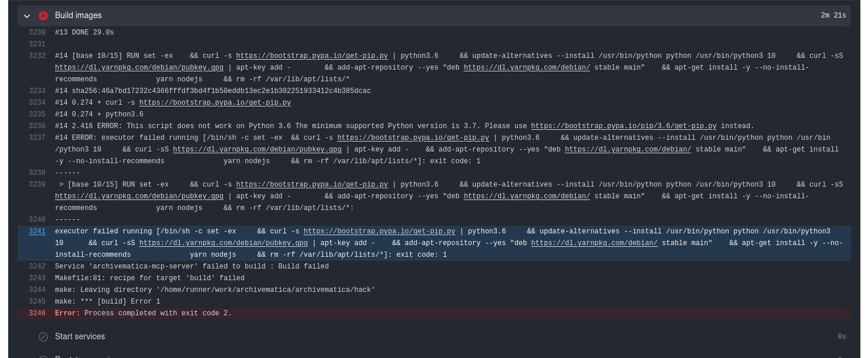868x358 pixels.
Task: Click line number 3239
Action: (37, 185)
